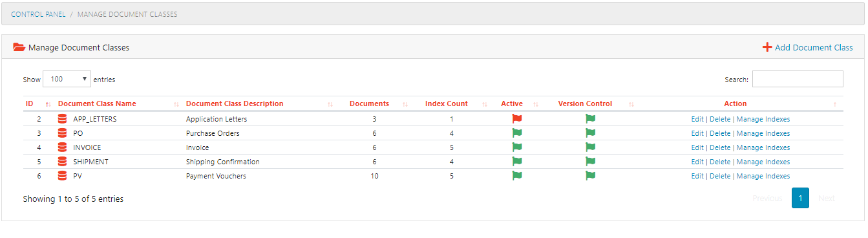The width and height of the screenshot is (868, 238).
Task: Select page 1 in pagination
Action: pyautogui.click(x=800, y=198)
